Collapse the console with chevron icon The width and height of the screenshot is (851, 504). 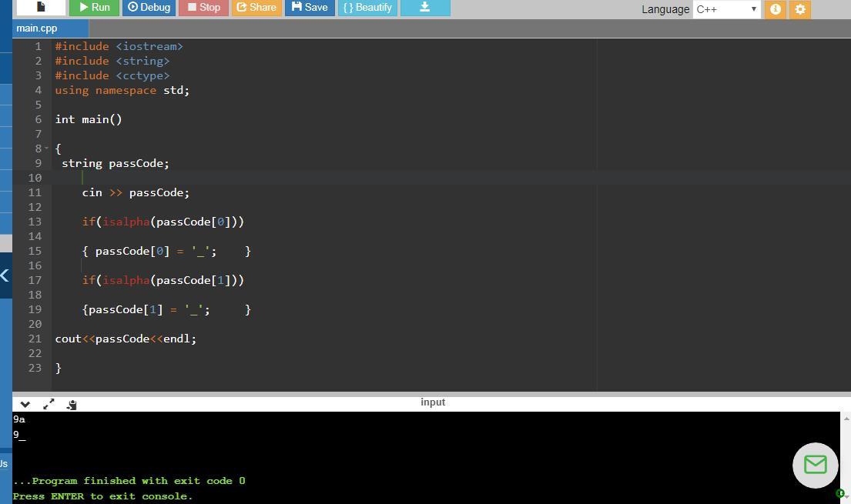25,404
